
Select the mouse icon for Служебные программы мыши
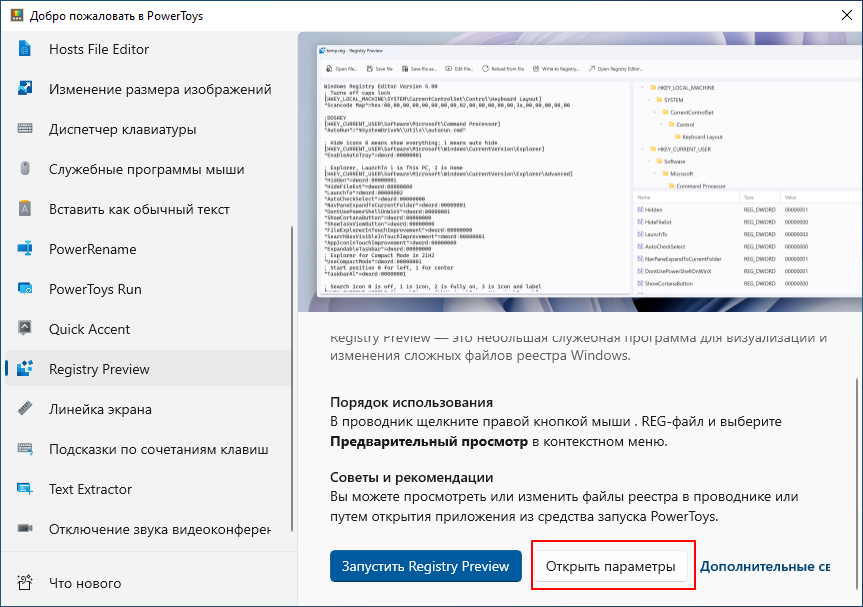tap(25, 168)
